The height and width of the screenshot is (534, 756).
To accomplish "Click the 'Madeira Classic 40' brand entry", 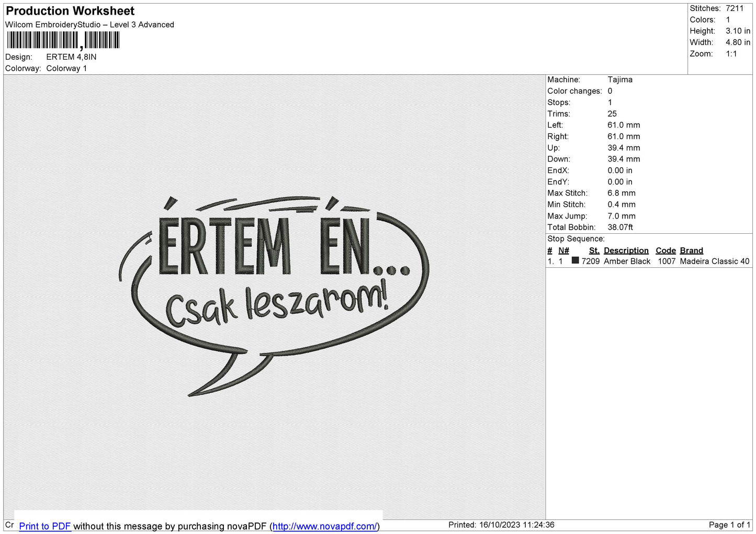I will [x=715, y=262].
